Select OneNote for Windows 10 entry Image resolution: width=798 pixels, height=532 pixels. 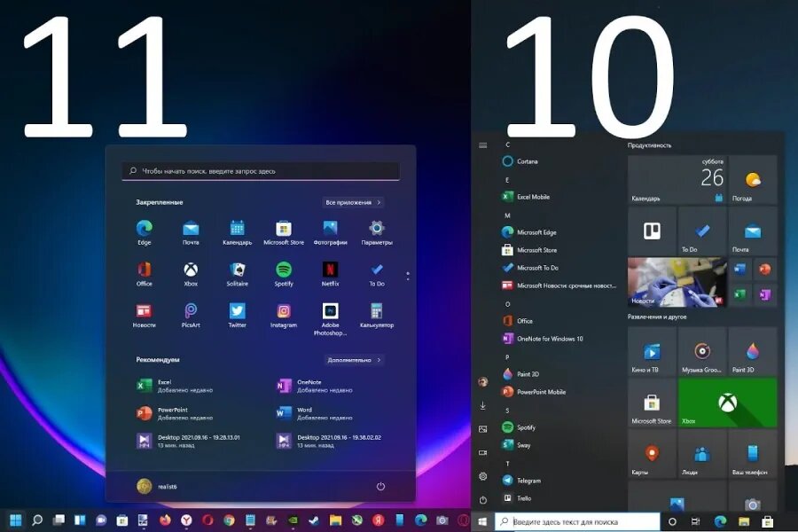pos(542,339)
